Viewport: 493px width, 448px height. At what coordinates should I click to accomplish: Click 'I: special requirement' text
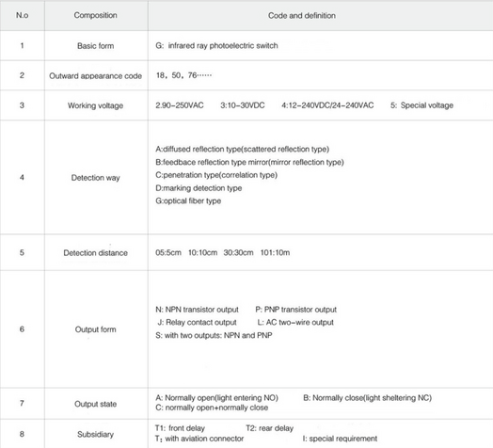coord(340,439)
